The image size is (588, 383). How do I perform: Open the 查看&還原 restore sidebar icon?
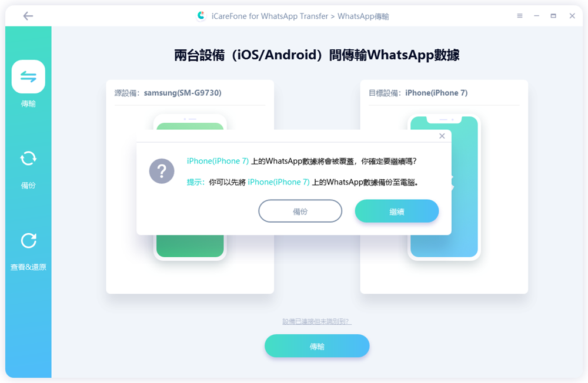pyautogui.click(x=28, y=241)
